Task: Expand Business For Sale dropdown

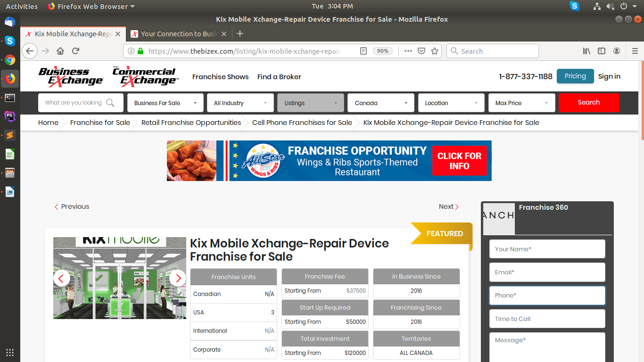Action: point(165,103)
